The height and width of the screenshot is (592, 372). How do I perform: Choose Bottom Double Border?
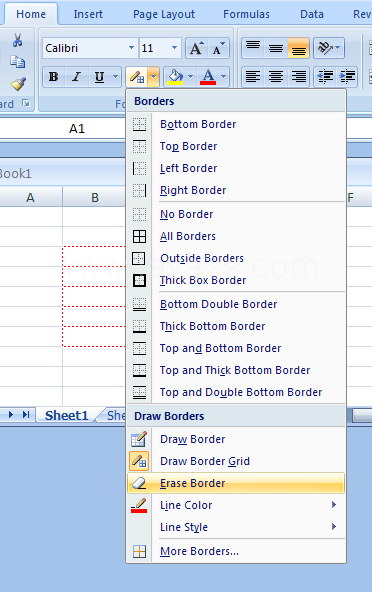click(x=236, y=304)
